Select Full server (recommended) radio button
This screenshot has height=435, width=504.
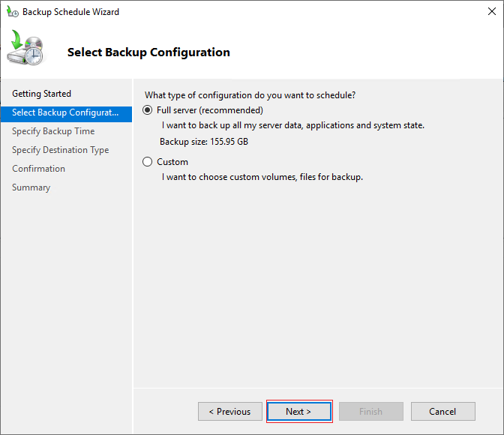pyautogui.click(x=147, y=110)
